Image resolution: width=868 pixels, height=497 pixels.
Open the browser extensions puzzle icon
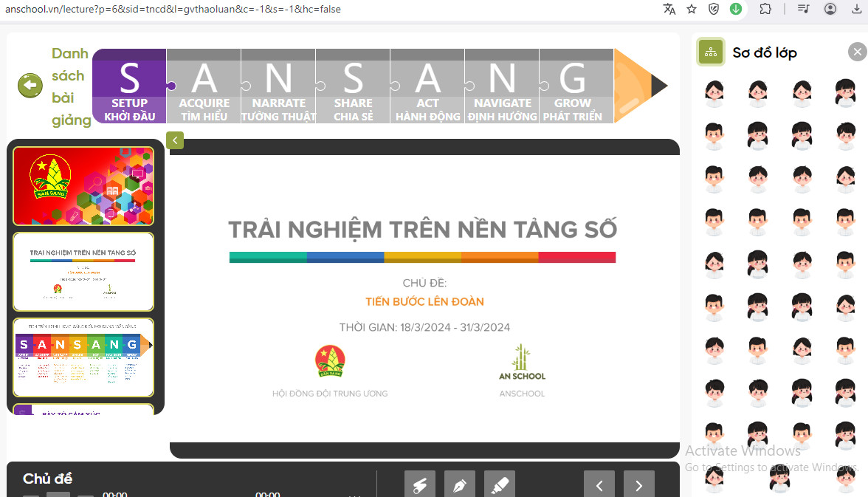coord(765,9)
